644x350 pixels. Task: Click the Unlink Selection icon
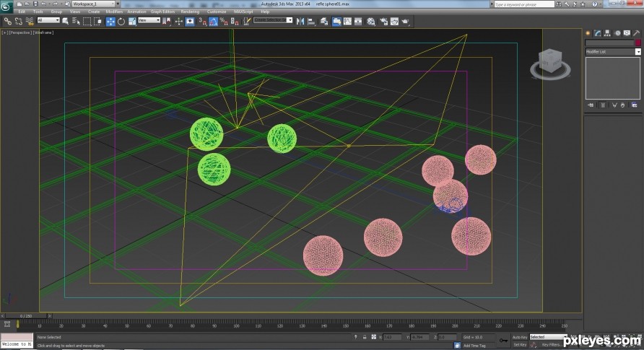pyautogui.click(x=19, y=22)
